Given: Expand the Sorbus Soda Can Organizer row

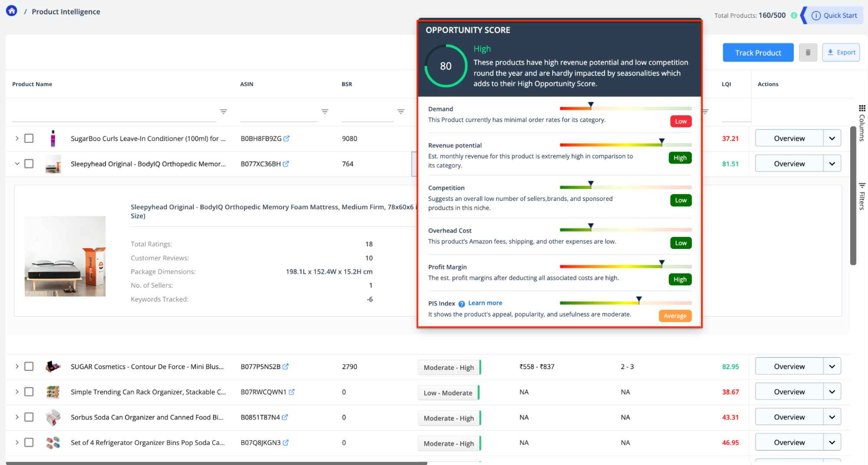Looking at the screenshot, I should click(17, 417).
